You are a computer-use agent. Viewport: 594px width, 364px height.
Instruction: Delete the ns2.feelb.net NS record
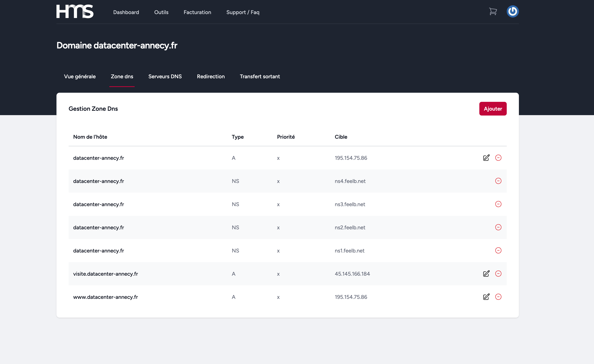click(x=498, y=227)
